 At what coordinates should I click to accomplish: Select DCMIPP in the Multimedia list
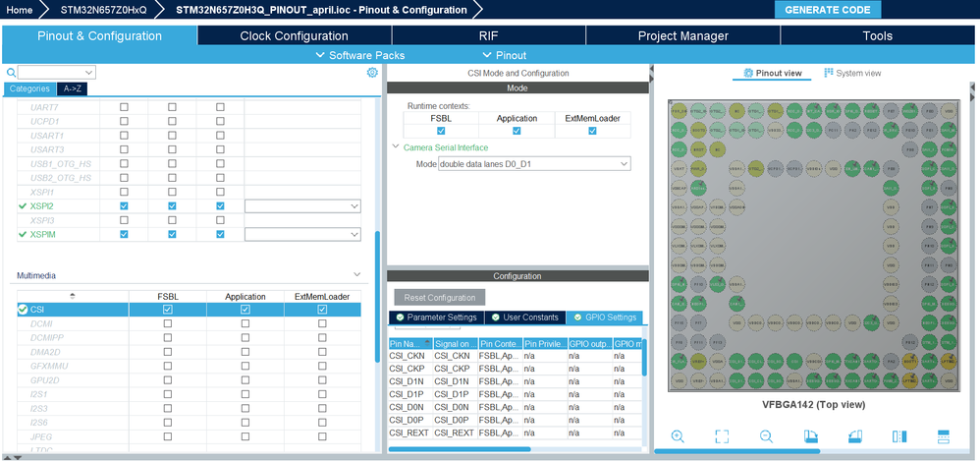(47, 337)
